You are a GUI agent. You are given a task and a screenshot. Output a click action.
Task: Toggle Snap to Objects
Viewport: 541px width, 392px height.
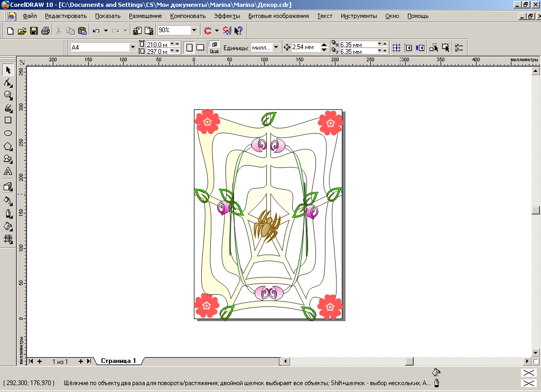tap(420, 48)
